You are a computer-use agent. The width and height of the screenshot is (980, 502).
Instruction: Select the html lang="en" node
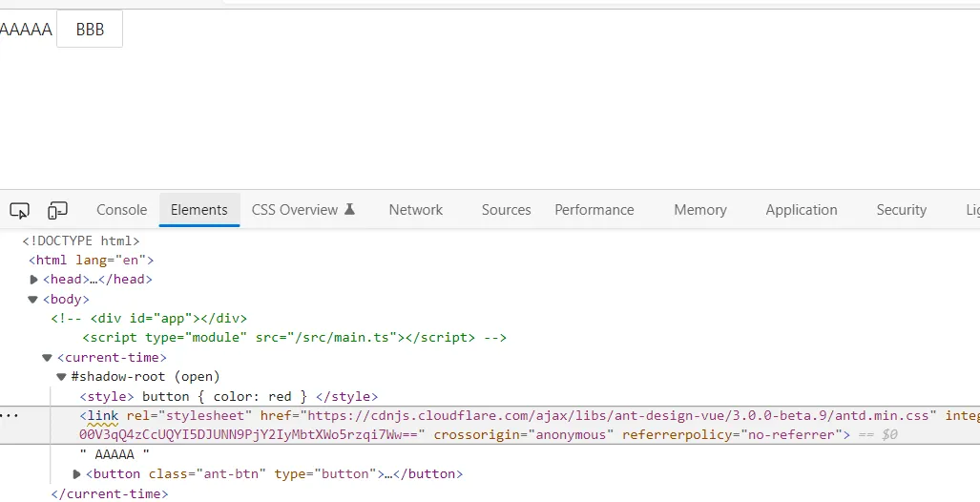[x=92, y=260]
